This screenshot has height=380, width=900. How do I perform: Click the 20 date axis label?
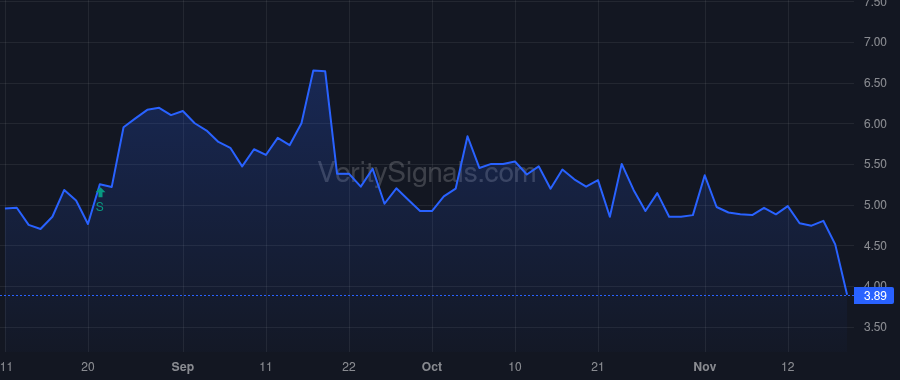pyautogui.click(x=88, y=367)
